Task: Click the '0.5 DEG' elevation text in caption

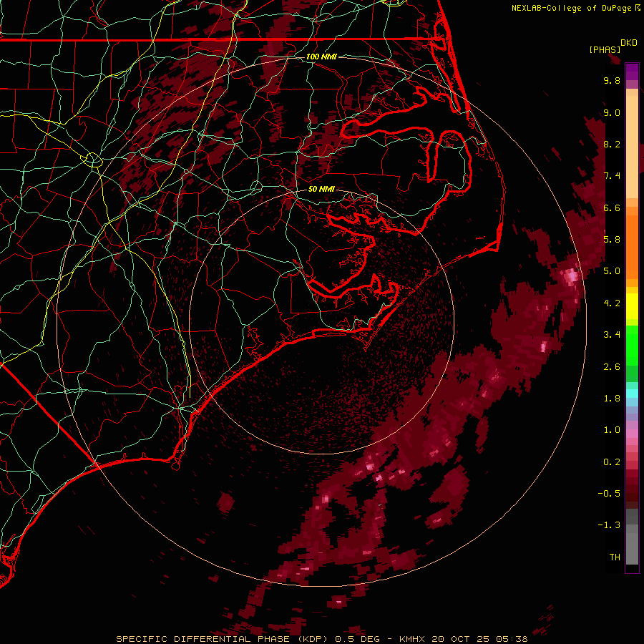Action: [356, 639]
